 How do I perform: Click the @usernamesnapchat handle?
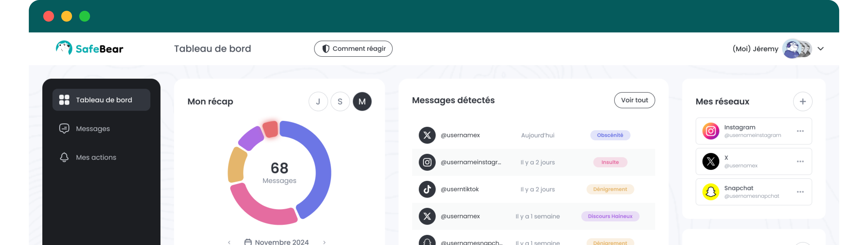751,196
